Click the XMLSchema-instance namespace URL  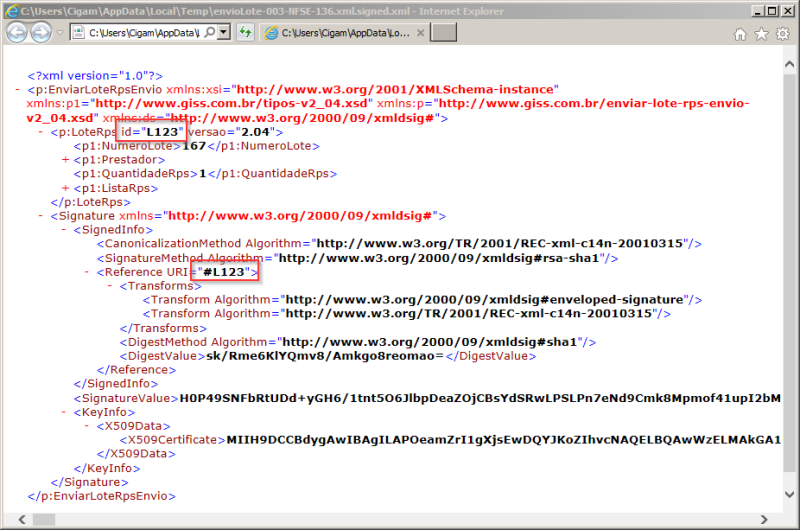pyautogui.click(x=395, y=90)
